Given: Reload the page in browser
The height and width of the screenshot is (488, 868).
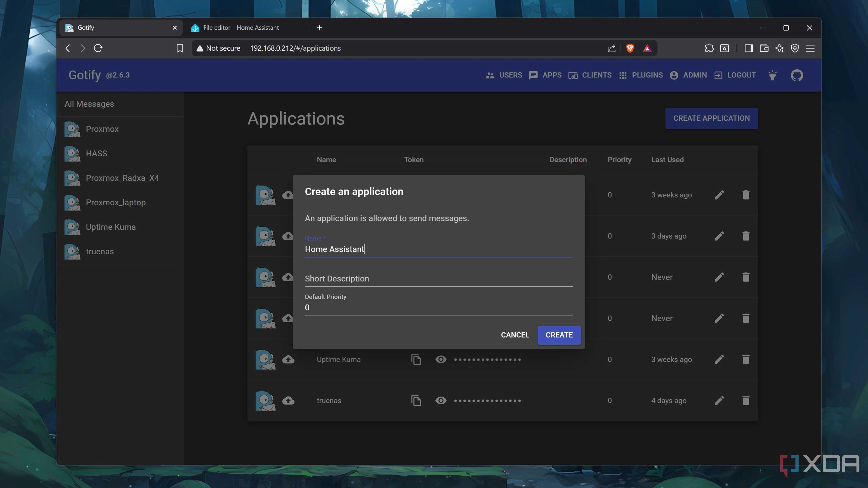Looking at the screenshot, I should click(98, 48).
